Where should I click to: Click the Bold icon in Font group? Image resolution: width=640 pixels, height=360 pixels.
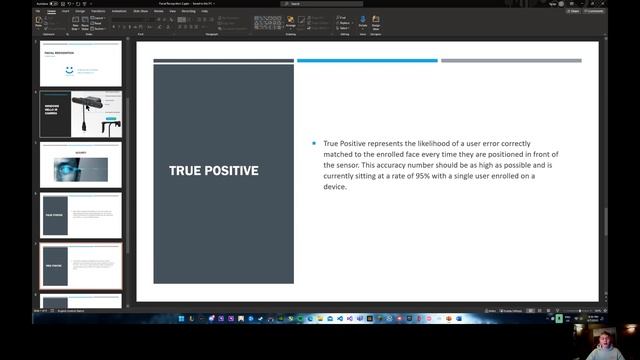pyautogui.click(x=113, y=27)
